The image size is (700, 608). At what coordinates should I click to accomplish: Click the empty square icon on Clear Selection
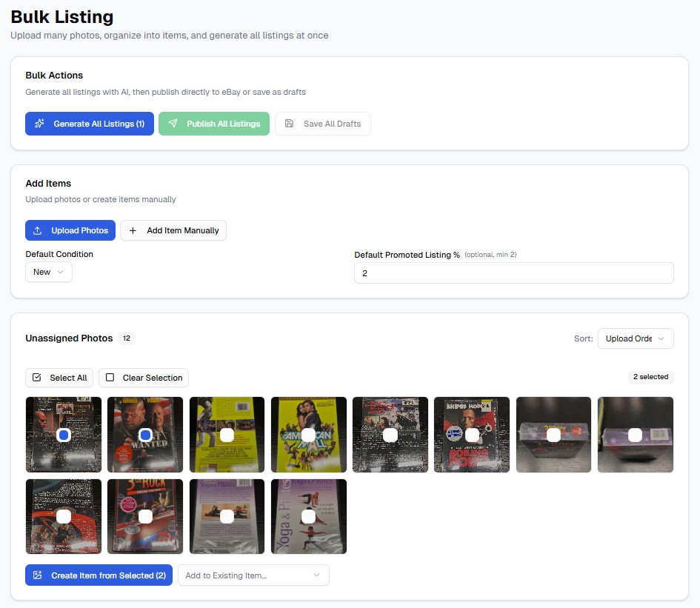110,378
